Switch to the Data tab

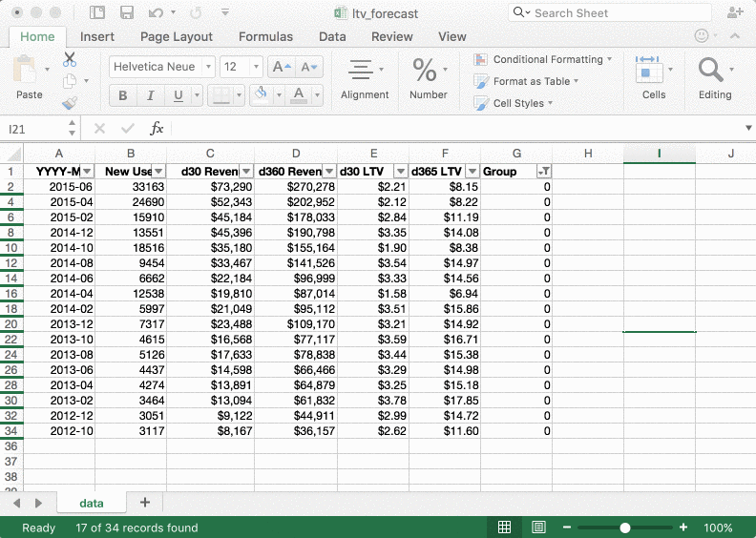tap(332, 36)
